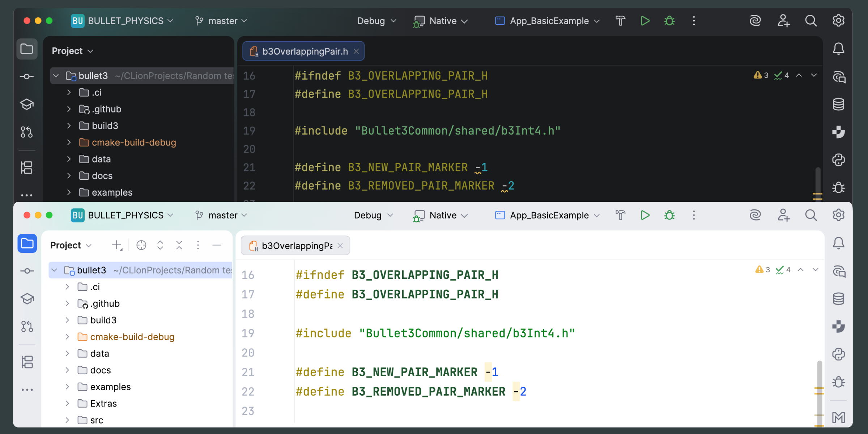This screenshot has height=434, width=868.
Task: Close the b3OverlappingPa tab in light editor
Action: tap(340, 246)
